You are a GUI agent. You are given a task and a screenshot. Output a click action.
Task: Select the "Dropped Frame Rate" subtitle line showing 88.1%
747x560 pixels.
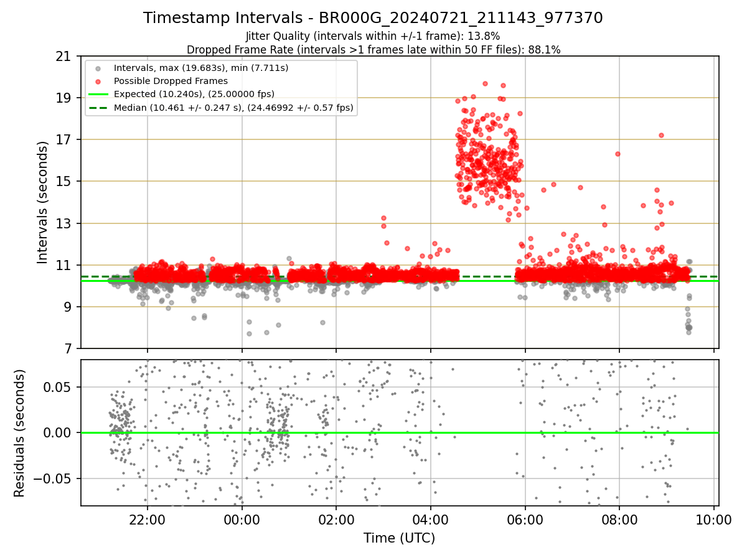[x=374, y=50]
